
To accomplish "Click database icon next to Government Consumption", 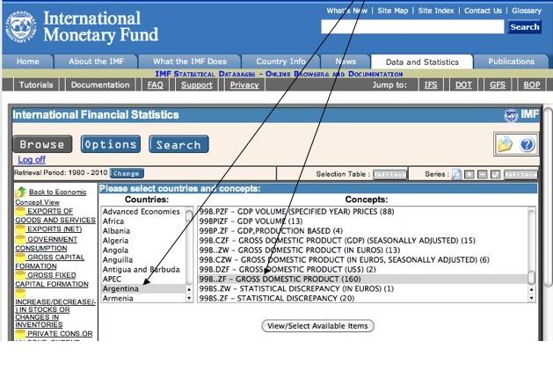I will [21, 239].
